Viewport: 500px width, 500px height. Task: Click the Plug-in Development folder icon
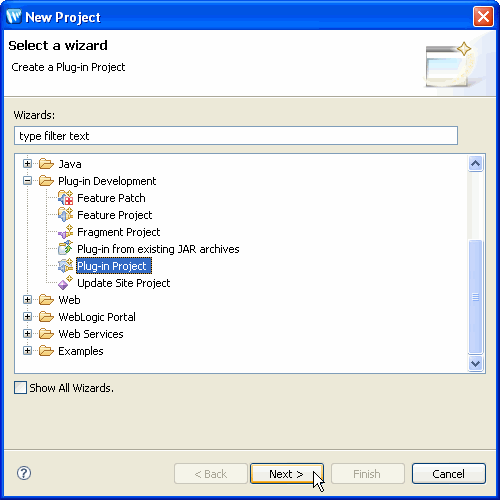pos(46,181)
